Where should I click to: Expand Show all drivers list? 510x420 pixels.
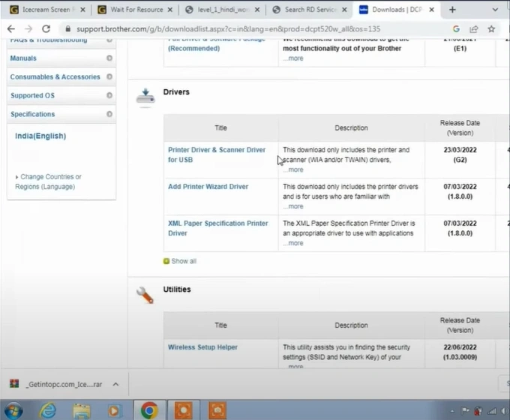tap(183, 261)
